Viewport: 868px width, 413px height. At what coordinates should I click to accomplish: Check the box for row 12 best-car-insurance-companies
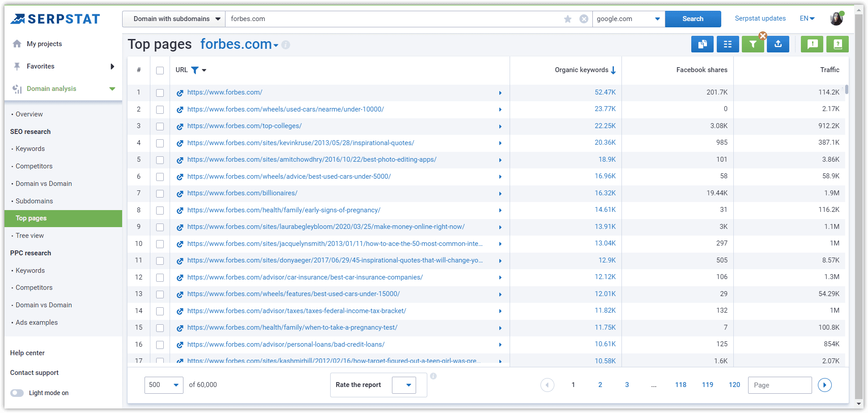[160, 278]
